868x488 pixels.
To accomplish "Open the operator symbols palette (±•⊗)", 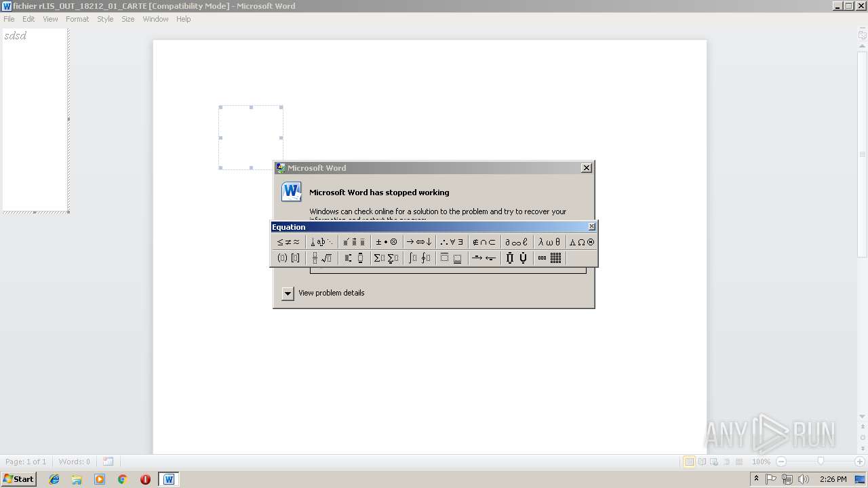I will click(387, 242).
